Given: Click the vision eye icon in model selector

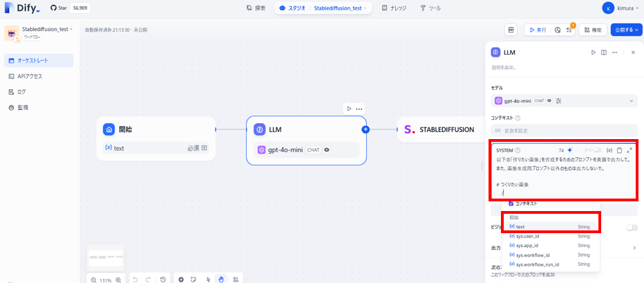Looking at the screenshot, I should point(549,101).
